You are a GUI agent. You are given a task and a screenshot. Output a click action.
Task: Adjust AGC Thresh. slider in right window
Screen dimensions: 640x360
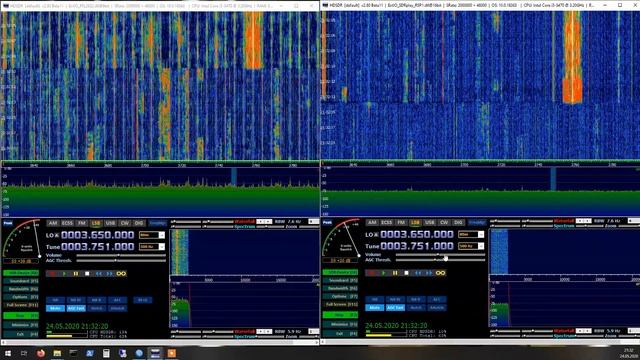[x=440, y=260]
